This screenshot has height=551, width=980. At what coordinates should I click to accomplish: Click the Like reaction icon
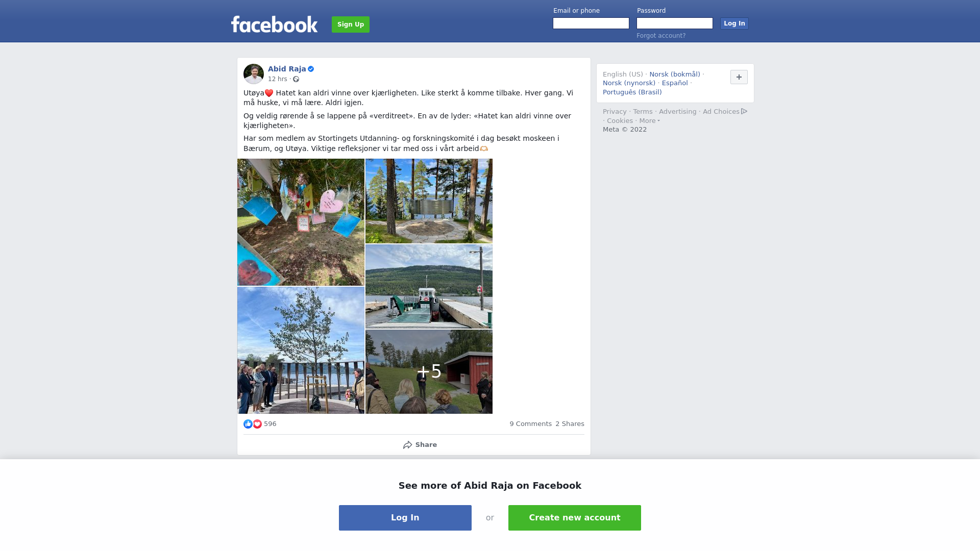click(x=248, y=424)
